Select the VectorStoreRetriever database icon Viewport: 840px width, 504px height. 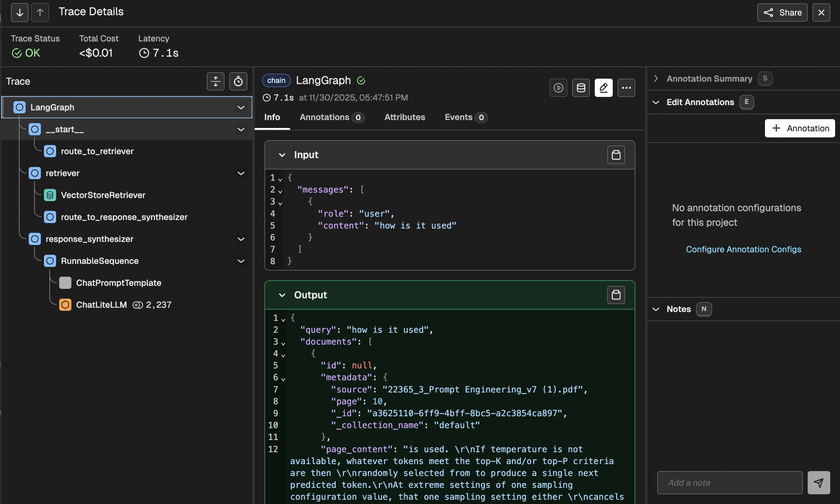(x=50, y=195)
